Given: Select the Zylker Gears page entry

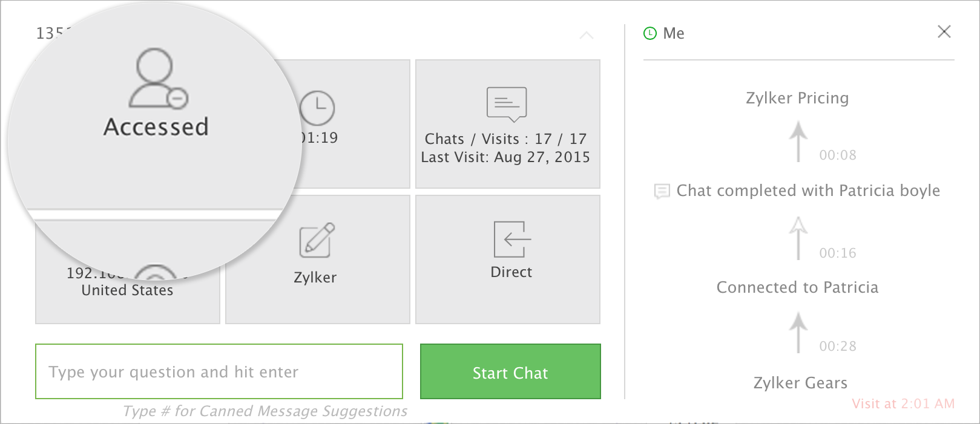Looking at the screenshot, I should click(800, 383).
